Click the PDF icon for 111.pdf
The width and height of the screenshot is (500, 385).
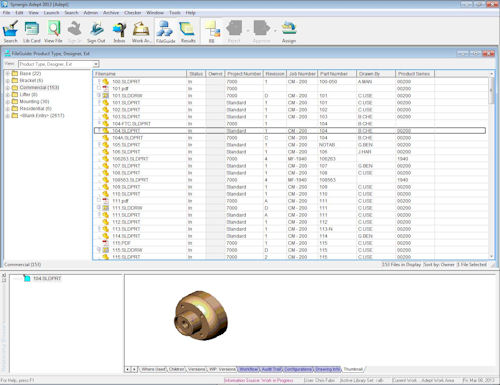click(x=106, y=201)
